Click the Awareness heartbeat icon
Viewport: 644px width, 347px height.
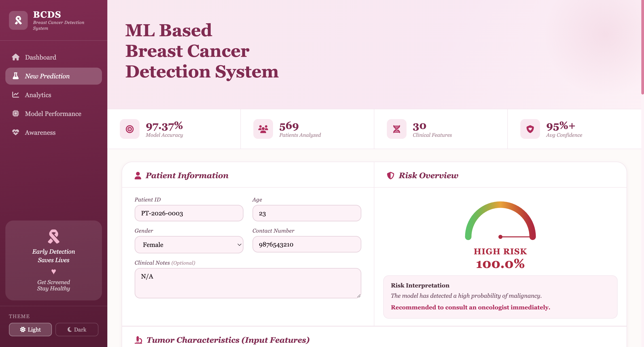pos(15,132)
